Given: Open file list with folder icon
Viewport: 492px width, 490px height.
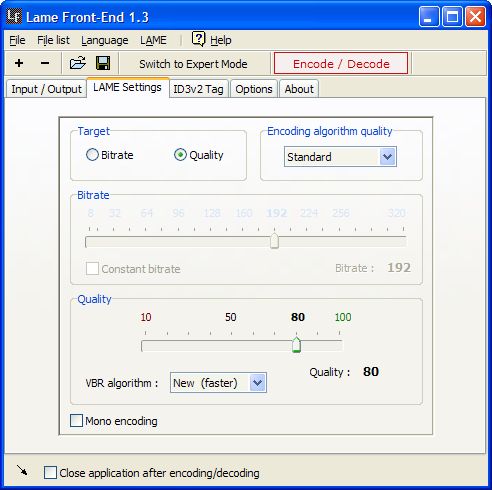Looking at the screenshot, I should click(77, 63).
